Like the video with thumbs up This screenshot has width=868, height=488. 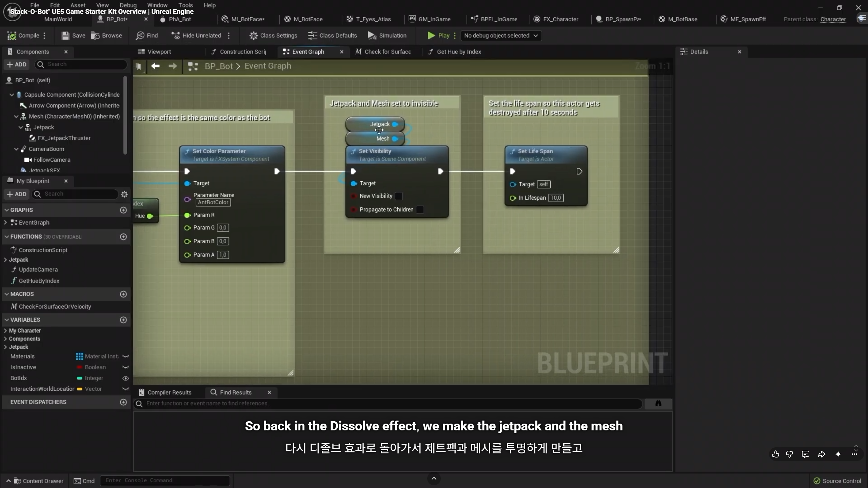click(775, 454)
